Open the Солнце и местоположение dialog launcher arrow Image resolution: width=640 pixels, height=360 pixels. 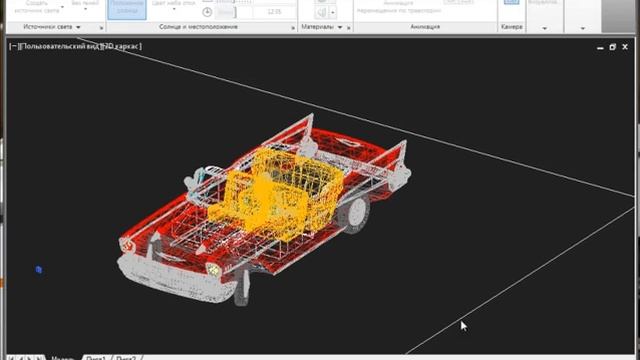(293, 28)
